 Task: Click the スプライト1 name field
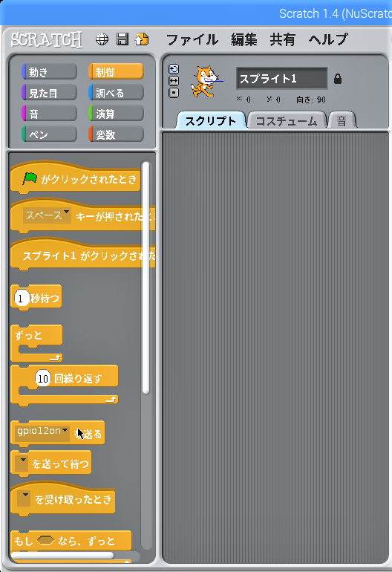282,79
